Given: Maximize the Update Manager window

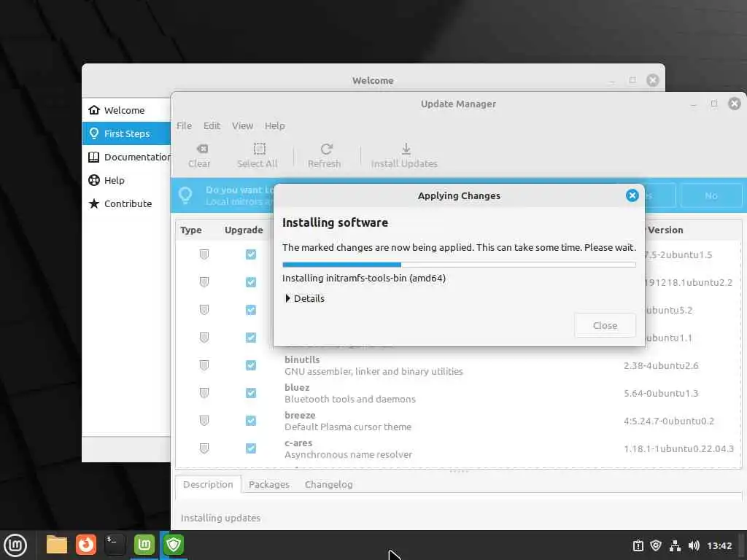Looking at the screenshot, I should pos(713,104).
